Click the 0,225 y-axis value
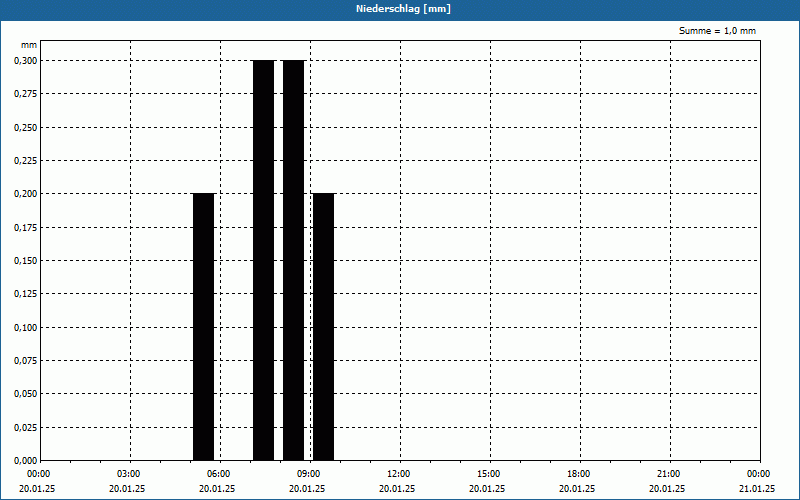 26,161
